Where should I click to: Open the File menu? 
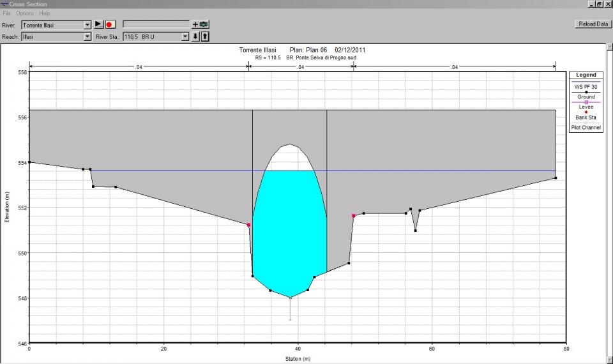pyautogui.click(x=7, y=13)
